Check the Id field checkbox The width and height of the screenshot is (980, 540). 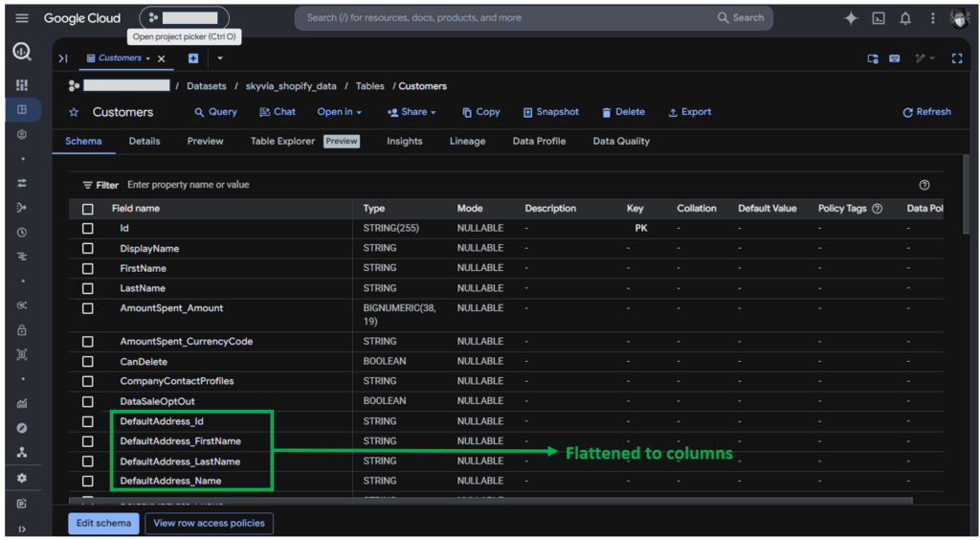(87, 229)
